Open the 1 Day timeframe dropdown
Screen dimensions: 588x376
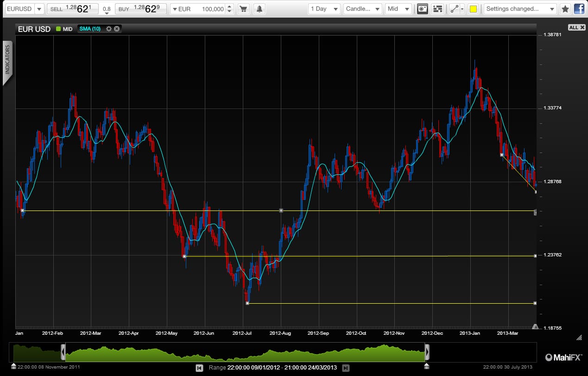324,9
